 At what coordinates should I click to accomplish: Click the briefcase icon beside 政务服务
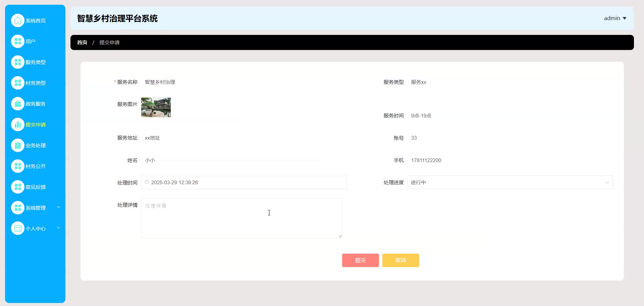pos(18,104)
